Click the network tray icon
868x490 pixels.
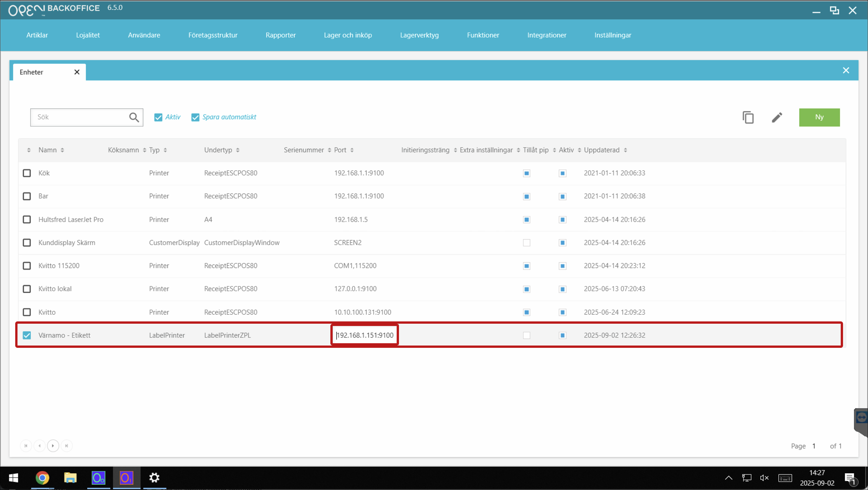pos(747,478)
